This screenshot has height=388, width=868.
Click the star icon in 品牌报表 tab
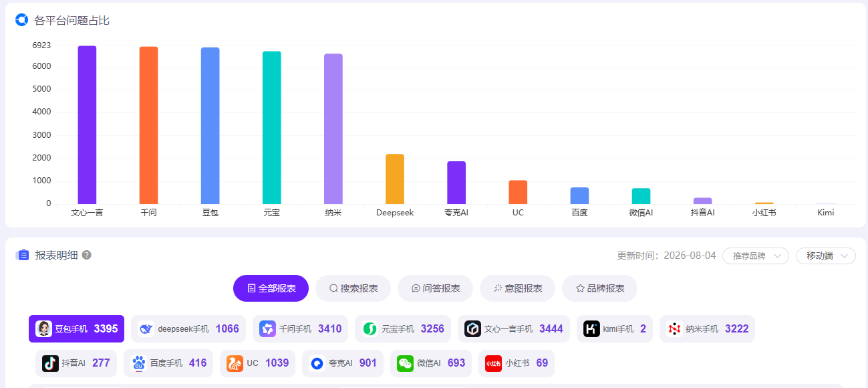[580, 288]
